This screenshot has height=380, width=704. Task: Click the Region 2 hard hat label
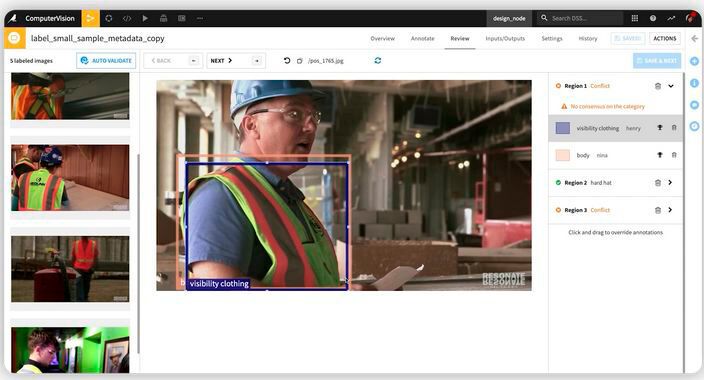click(x=601, y=183)
